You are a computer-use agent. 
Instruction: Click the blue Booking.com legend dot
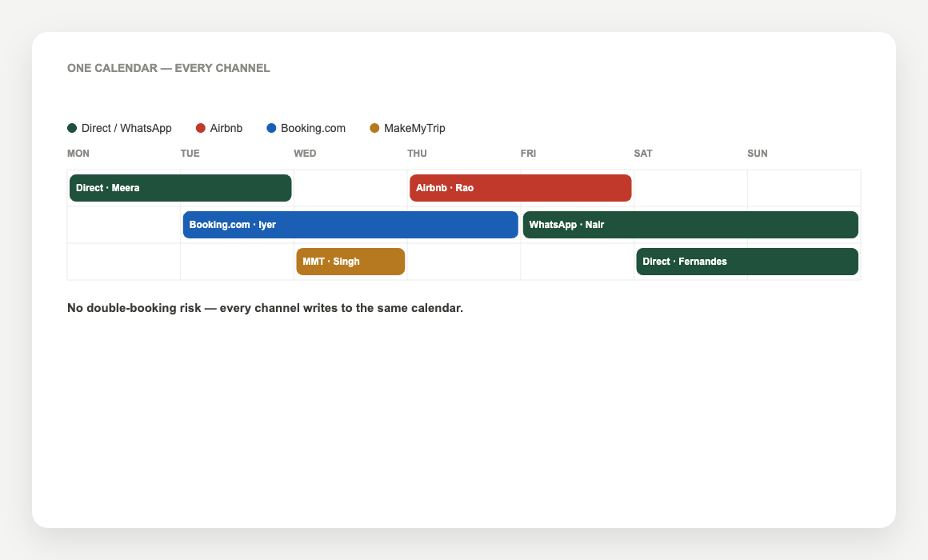pyautogui.click(x=272, y=128)
